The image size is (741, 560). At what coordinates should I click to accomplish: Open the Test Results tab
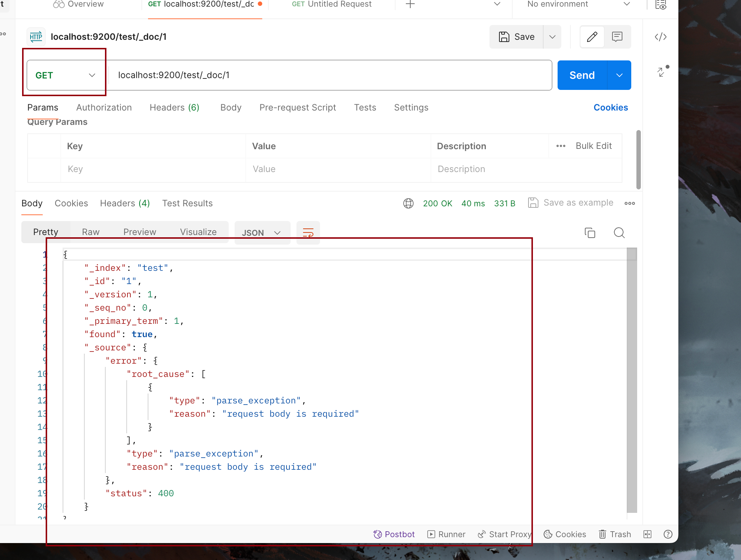(187, 203)
